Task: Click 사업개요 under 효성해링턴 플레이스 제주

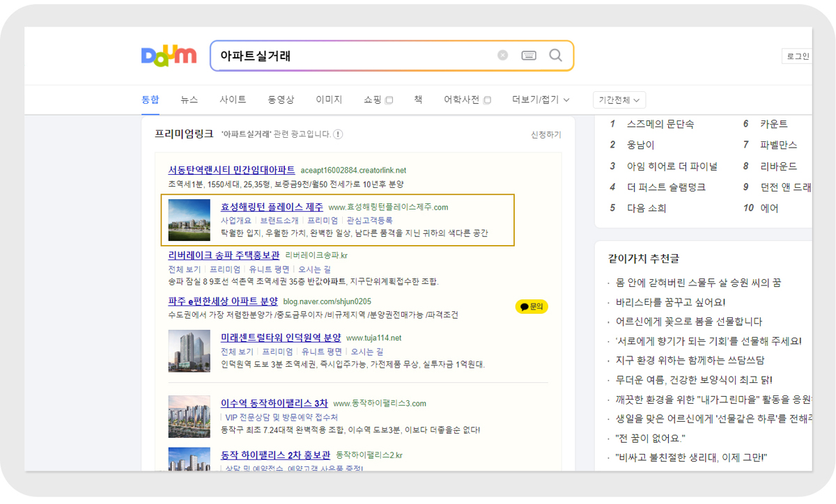Action: coord(236,220)
